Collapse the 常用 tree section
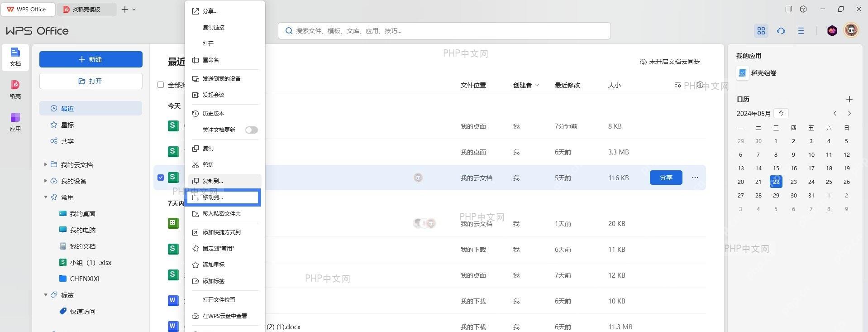This screenshot has height=332, width=868. coord(45,197)
